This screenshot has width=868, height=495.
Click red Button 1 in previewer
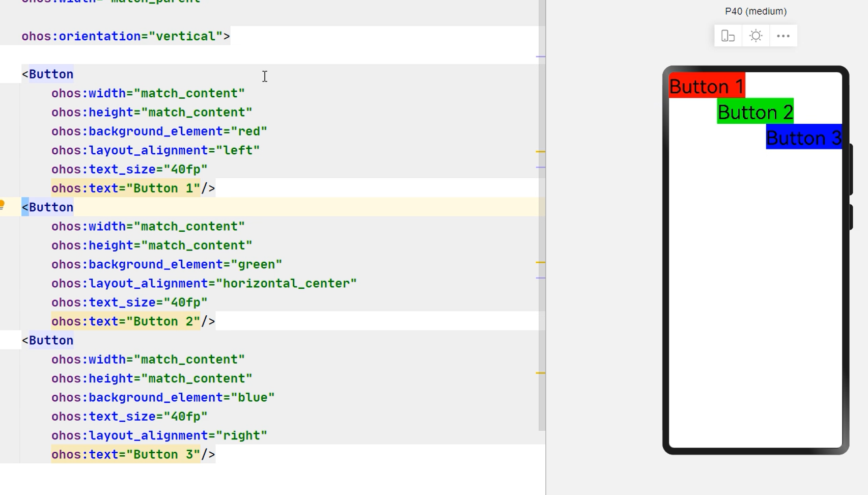(x=707, y=86)
